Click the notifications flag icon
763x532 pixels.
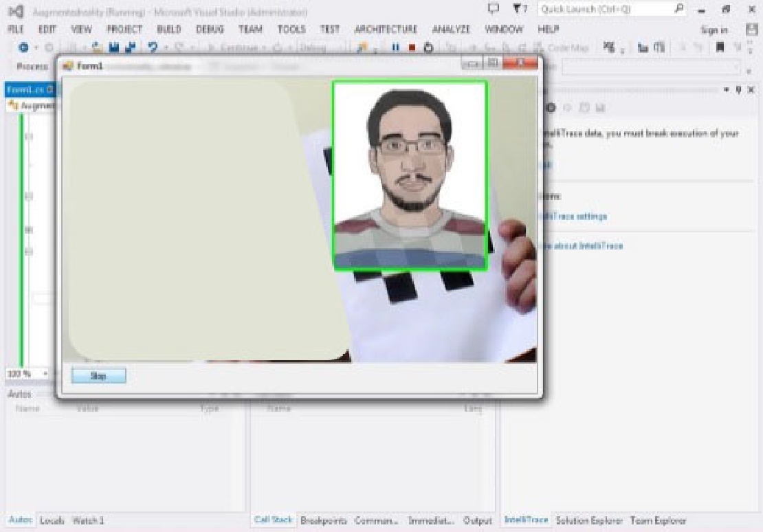(x=520, y=8)
